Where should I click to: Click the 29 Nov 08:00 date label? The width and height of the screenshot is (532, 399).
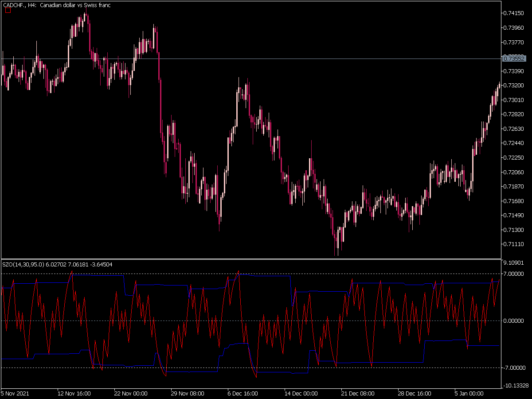pyautogui.click(x=188, y=393)
